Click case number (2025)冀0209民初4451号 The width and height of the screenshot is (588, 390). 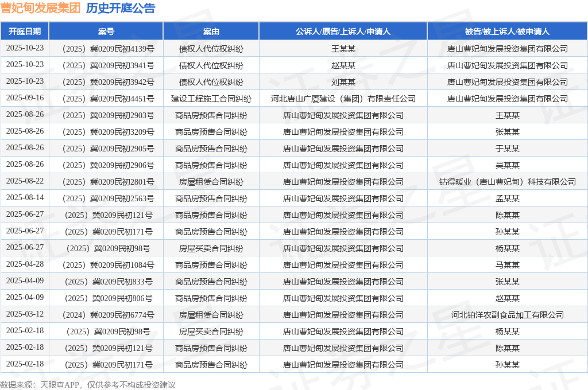click(109, 99)
